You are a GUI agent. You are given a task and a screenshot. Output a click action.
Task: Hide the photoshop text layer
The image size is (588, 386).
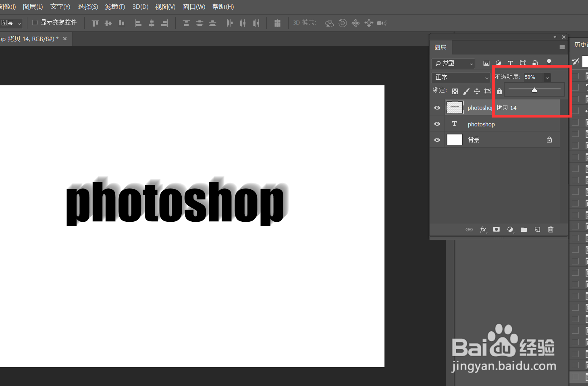pyautogui.click(x=437, y=124)
